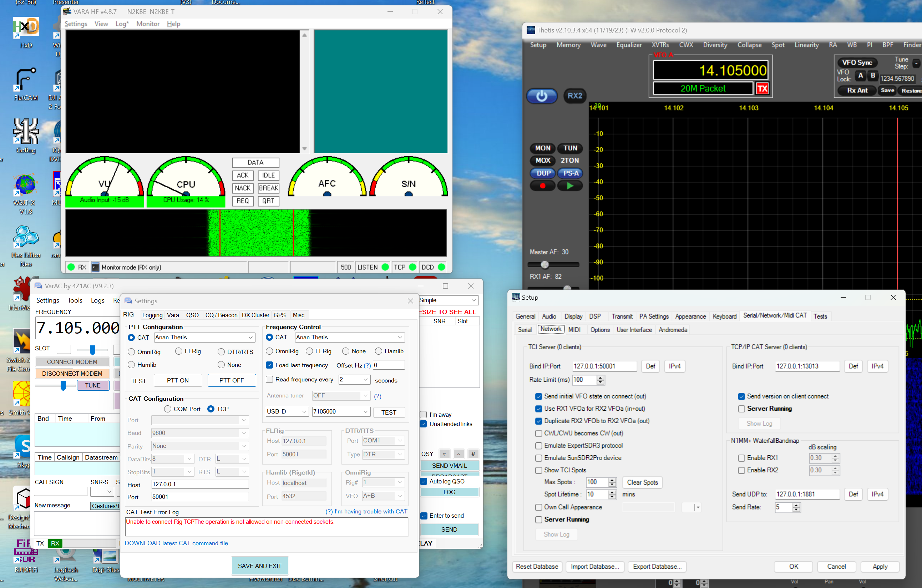Switch to Audio tab in Thetis Setup
Viewport: 922px width, 588px height.
(x=549, y=316)
